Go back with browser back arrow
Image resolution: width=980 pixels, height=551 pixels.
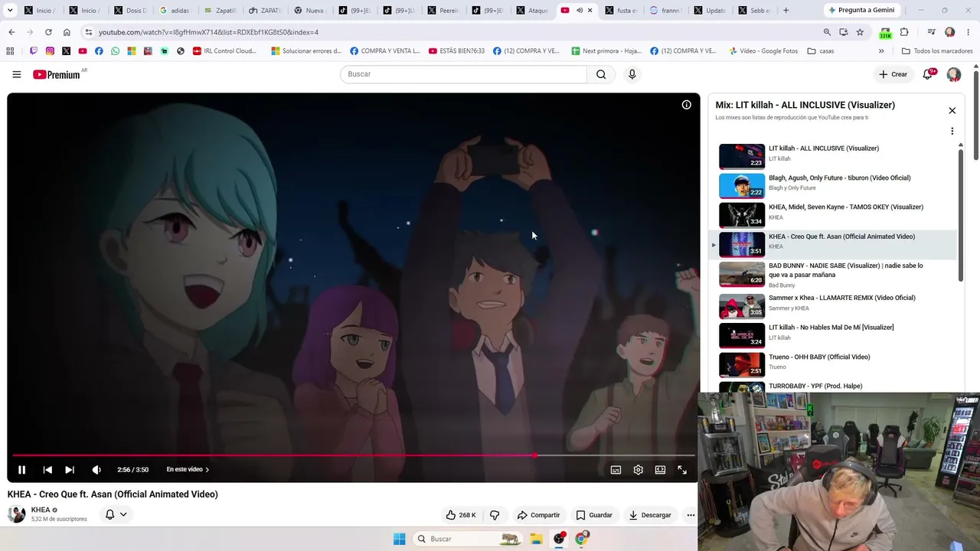pyautogui.click(x=11, y=32)
